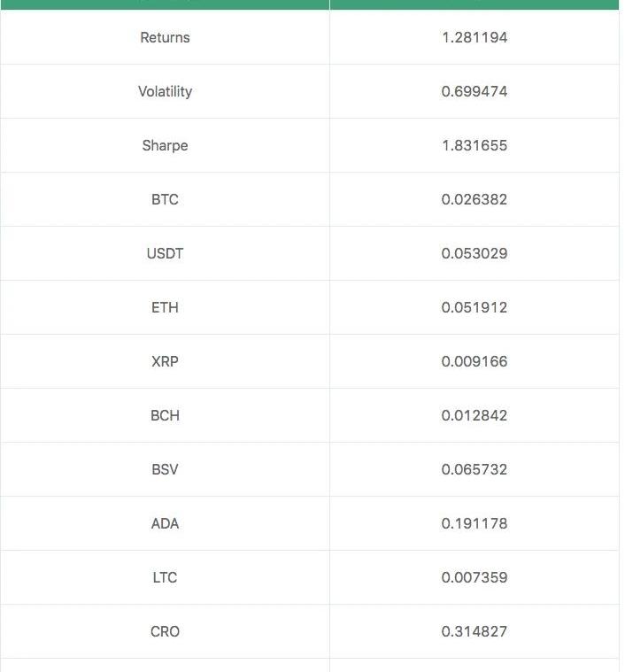Click the USDT row label
Screen dimensions: 625x672
coord(165,253)
